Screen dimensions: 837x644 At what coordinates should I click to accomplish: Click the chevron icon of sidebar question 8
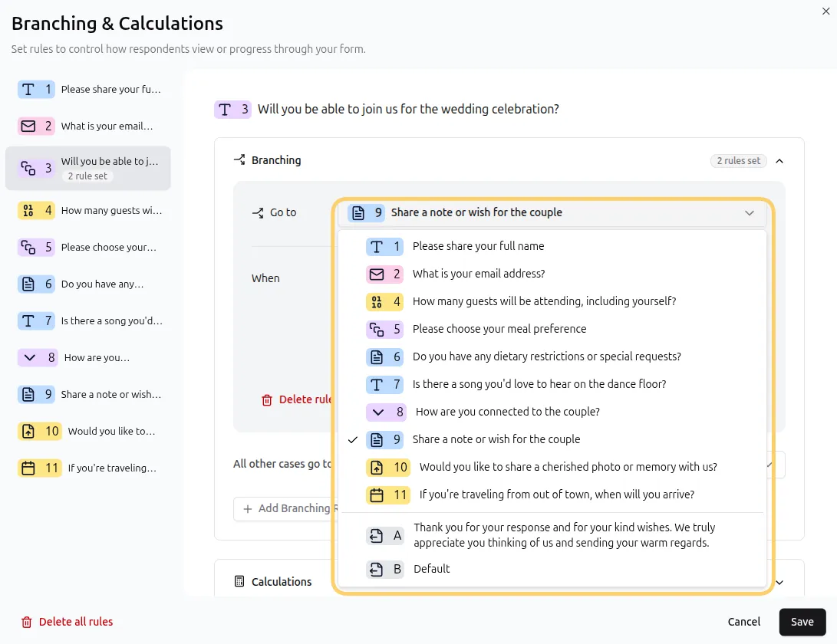tap(30, 357)
